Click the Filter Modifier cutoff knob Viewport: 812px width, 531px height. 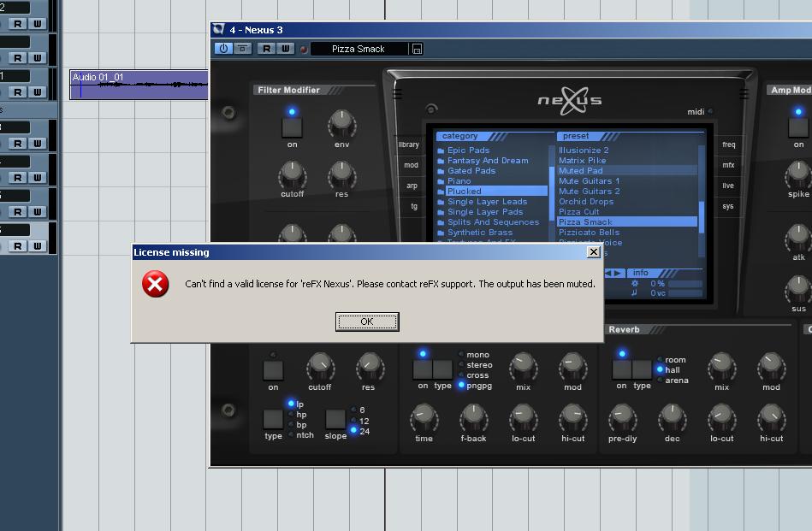tap(292, 174)
